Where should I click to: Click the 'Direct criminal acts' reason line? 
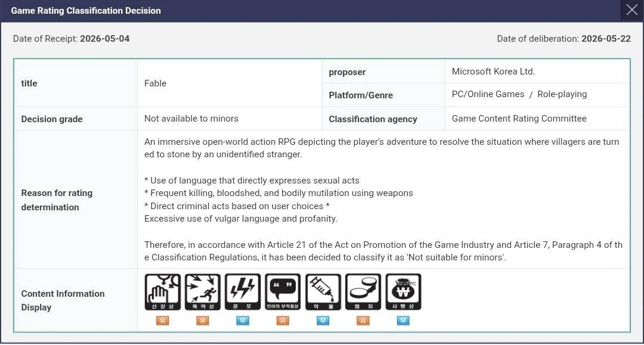click(237, 206)
